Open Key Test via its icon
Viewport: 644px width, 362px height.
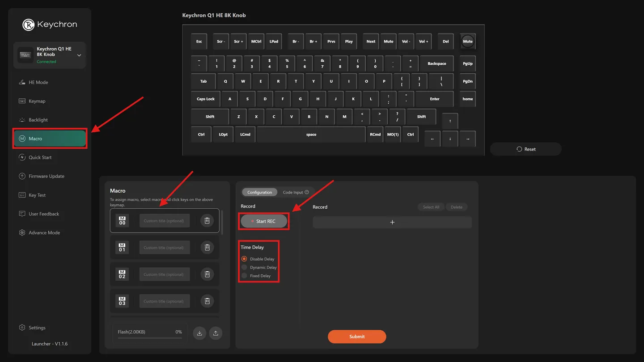[22, 195]
